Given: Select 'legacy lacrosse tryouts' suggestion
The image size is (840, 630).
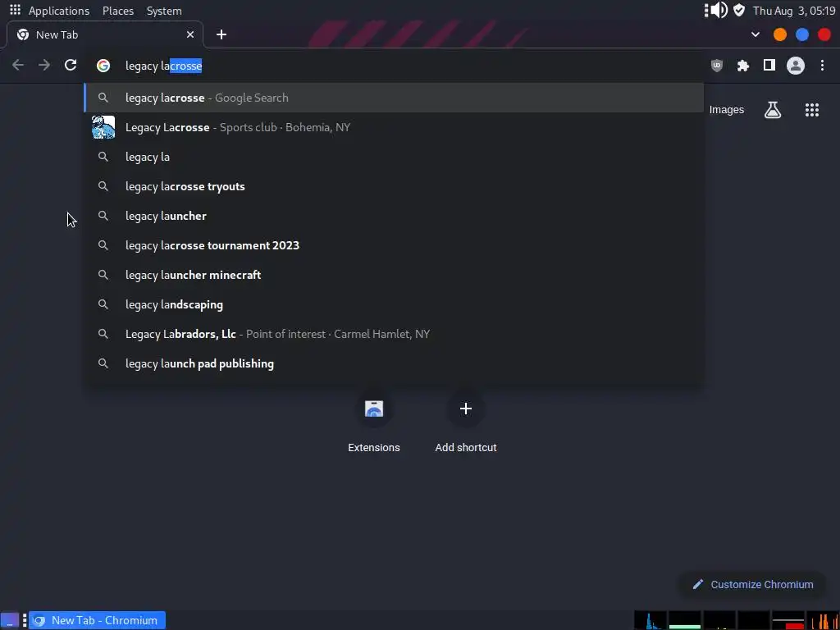Looking at the screenshot, I should coord(394,186).
